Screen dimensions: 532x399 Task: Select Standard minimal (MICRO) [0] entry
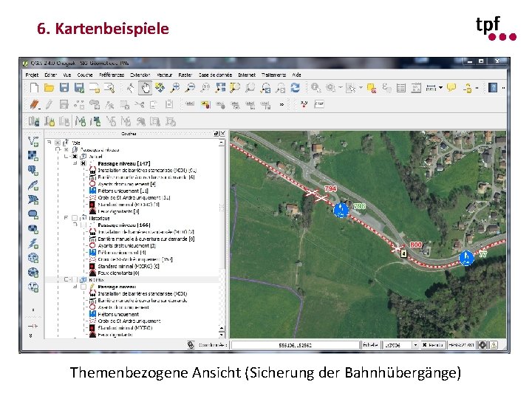click(x=129, y=266)
